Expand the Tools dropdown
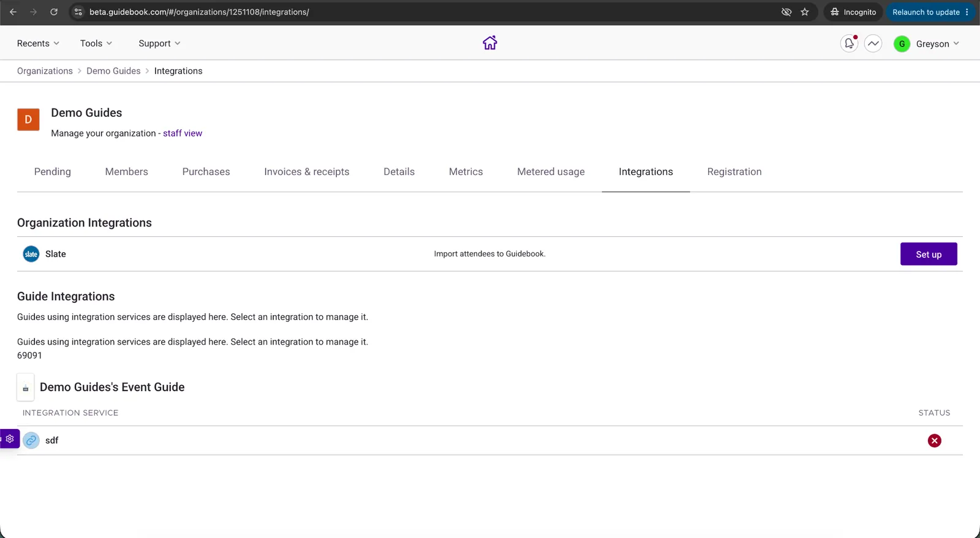The width and height of the screenshot is (980, 538). (96, 43)
